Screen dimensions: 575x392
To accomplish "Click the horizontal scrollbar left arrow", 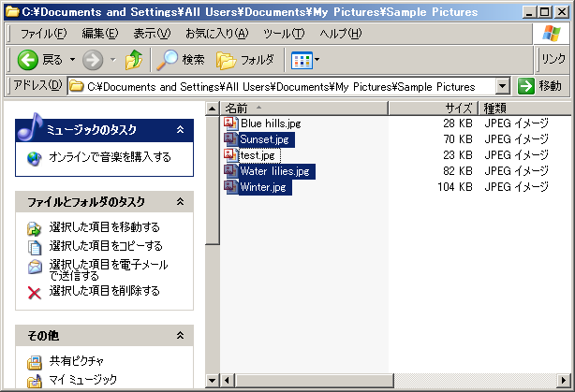I will click(x=228, y=380).
